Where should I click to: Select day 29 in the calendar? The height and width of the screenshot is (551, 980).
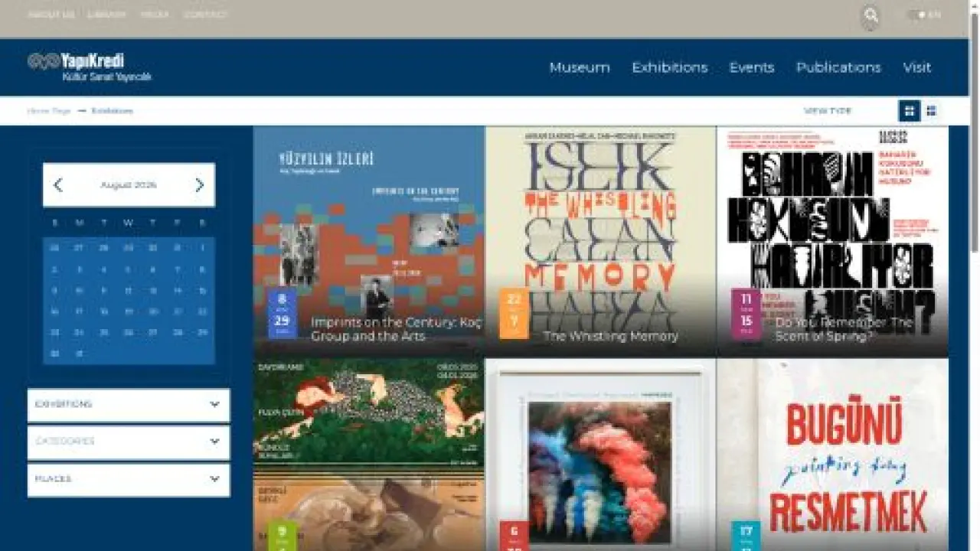[x=202, y=333]
